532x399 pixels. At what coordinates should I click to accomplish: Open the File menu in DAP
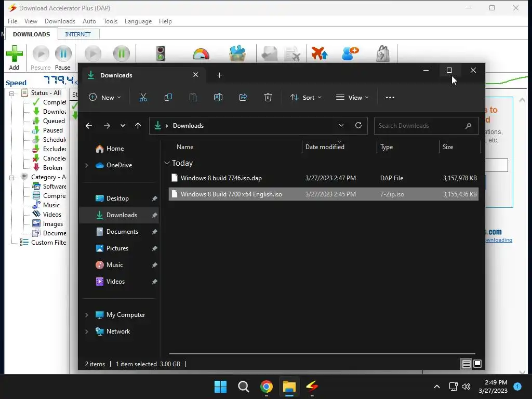tap(12, 21)
